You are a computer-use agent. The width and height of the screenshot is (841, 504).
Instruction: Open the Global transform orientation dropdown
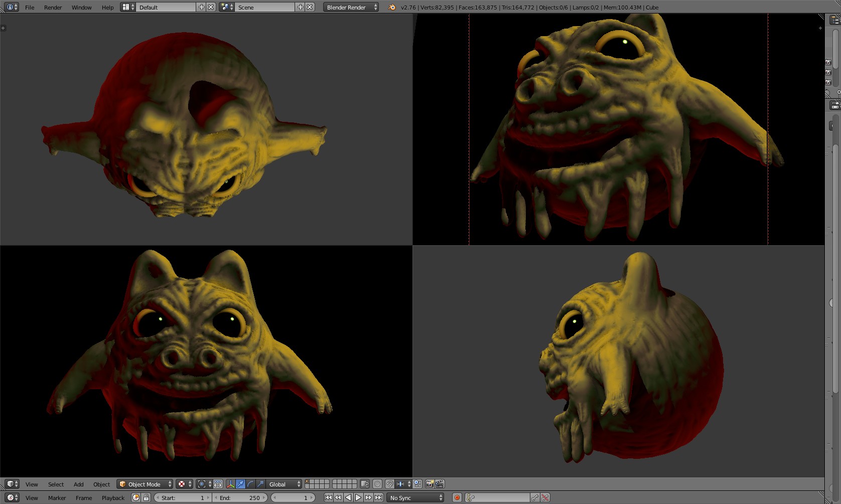pyautogui.click(x=284, y=484)
